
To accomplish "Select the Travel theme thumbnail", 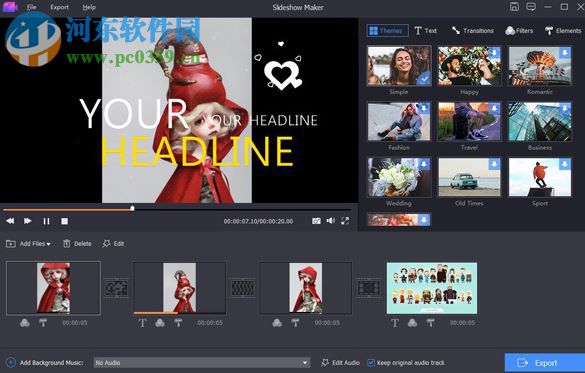I will [x=469, y=122].
